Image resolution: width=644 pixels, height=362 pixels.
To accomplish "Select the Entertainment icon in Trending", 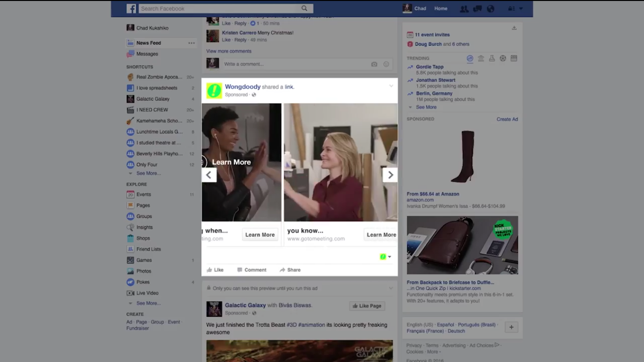I will pos(514,59).
